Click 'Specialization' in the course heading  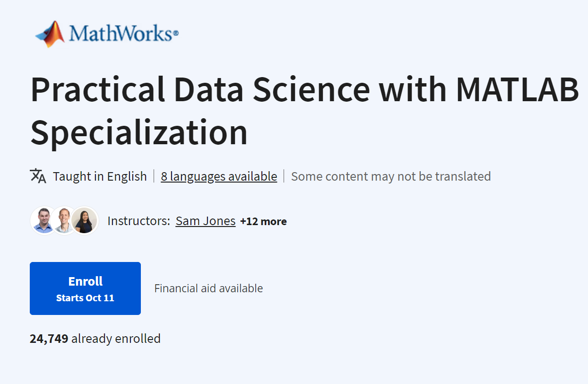click(139, 132)
